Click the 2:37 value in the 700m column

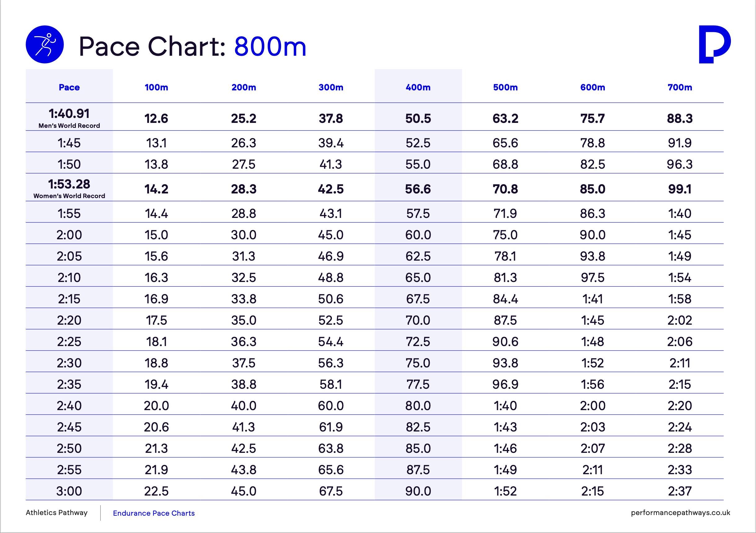(680, 491)
